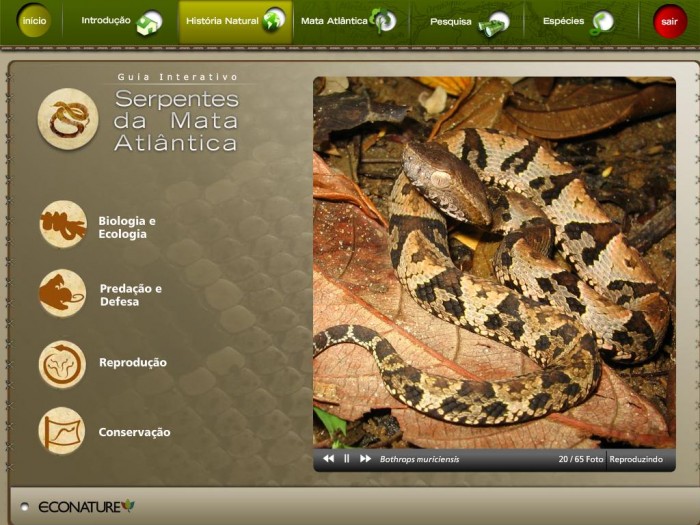This screenshot has height=525, width=700.
Task: Click the coiled snake logo emblem
Action: 68,119
